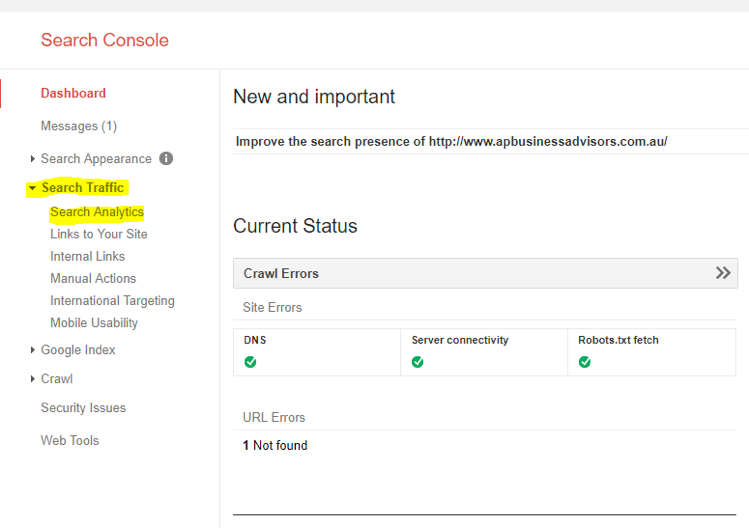This screenshot has width=749, height=528.
Task: Open the Dashboard sidebar item
Action: click(x=73, y=93)
